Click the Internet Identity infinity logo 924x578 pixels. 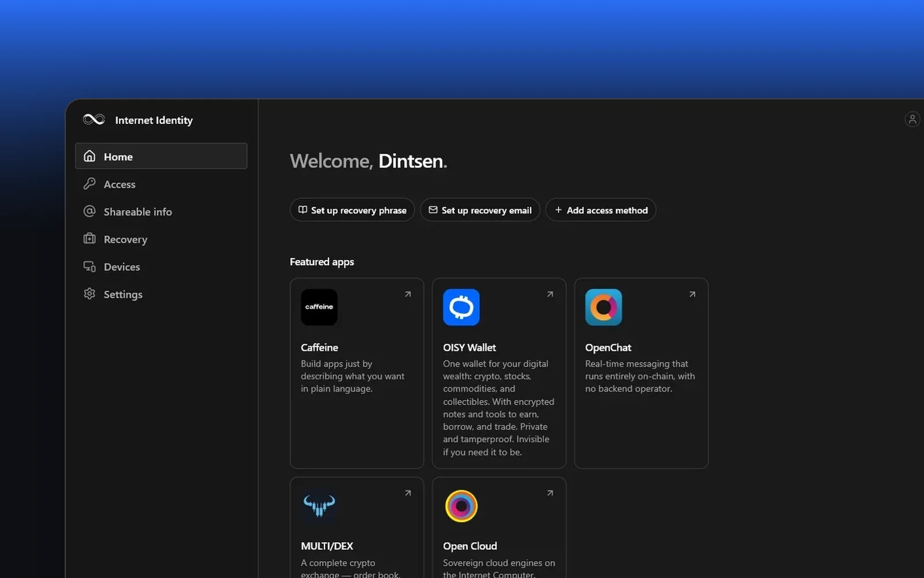[x=94, y=120]
